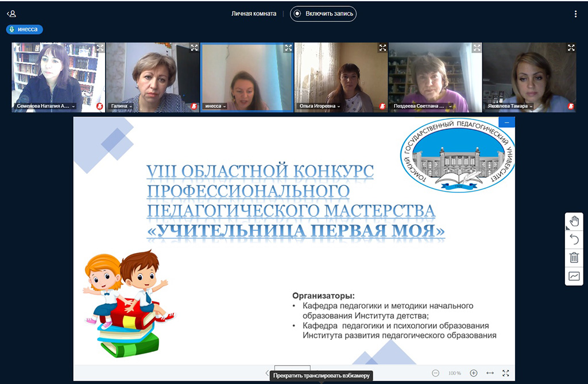The image size is (588, 384).
Task: Open the participants list icon at top left
Action: tap(11, 14)
